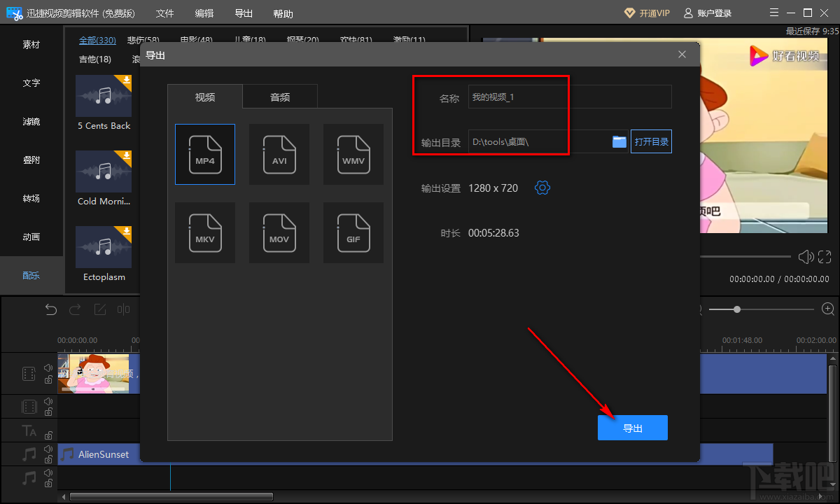Switch to the 音频 tab in the export dialog
The width and height of the screenshot is (840, 504).
click(x=280, y=97)
